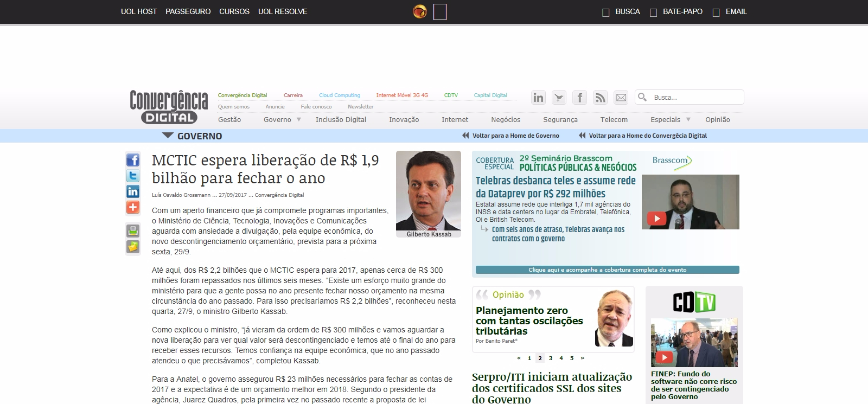Open Serpro/ITI SSL certificates headline

(552, 388)
